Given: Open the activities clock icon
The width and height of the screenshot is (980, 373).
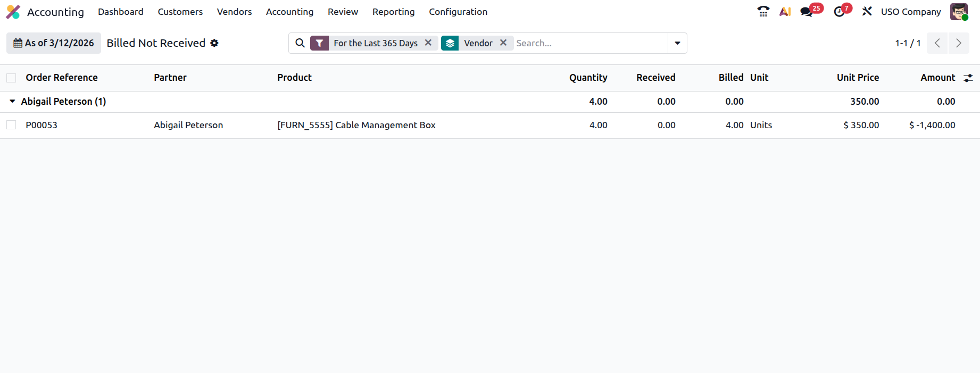Looking at the screenshot, I should (839, 12).
